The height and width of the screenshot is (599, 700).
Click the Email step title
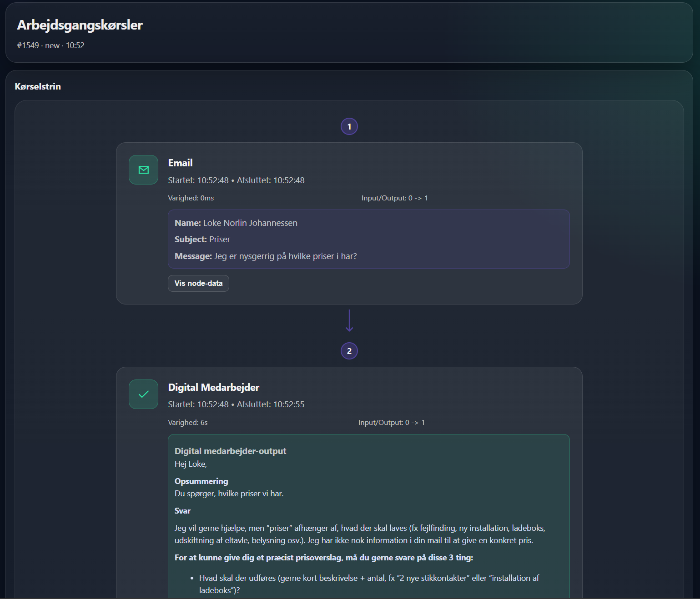[x=180, y=163]
